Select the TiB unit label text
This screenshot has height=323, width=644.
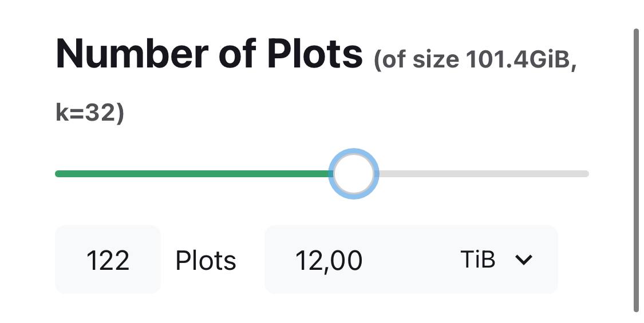point(477,260)
